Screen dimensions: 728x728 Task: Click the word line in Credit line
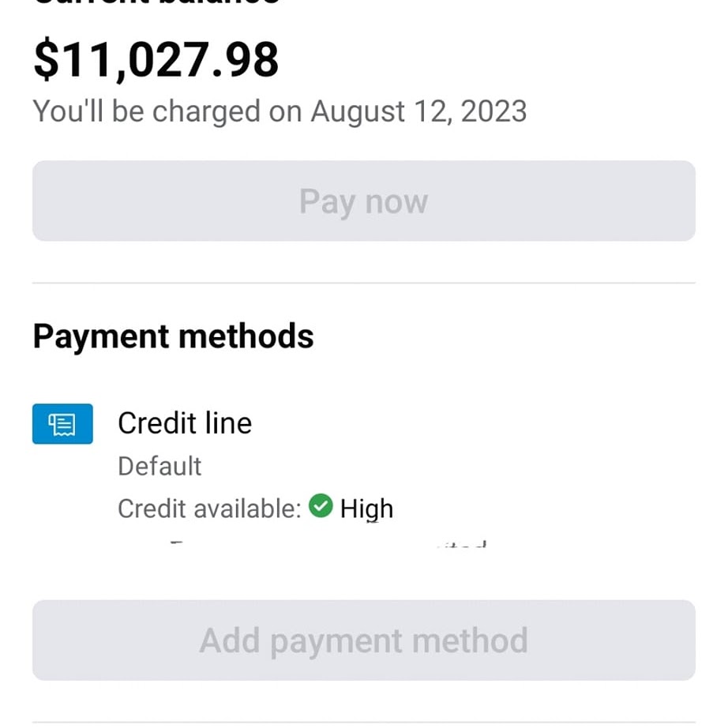tap(227, 424)
